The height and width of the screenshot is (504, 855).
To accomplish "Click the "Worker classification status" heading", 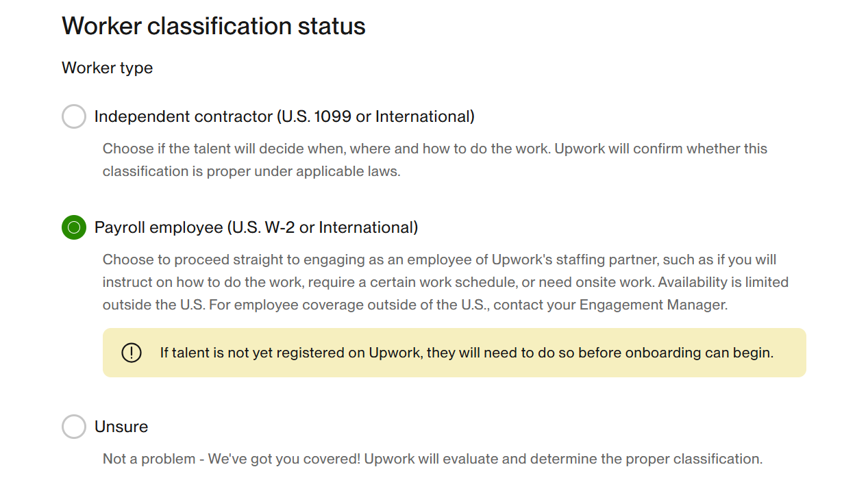I will (214, 26).
